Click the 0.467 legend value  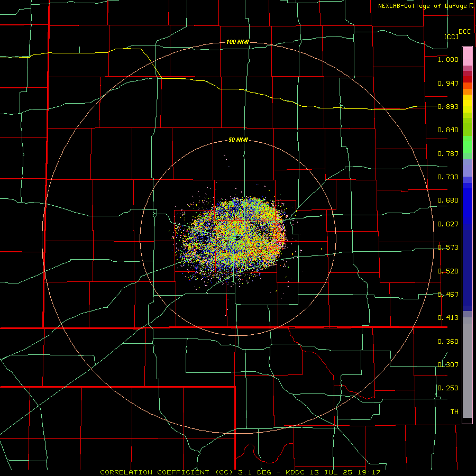pos(448,295)
